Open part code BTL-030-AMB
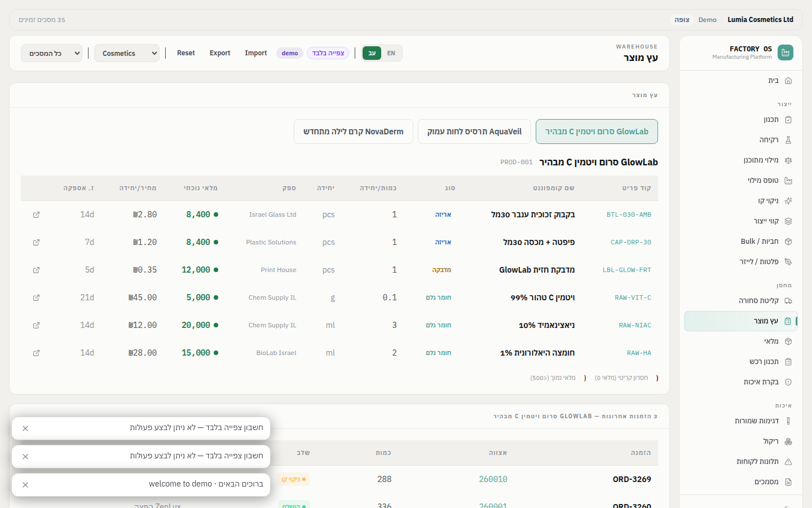 [x=629, y=214]
